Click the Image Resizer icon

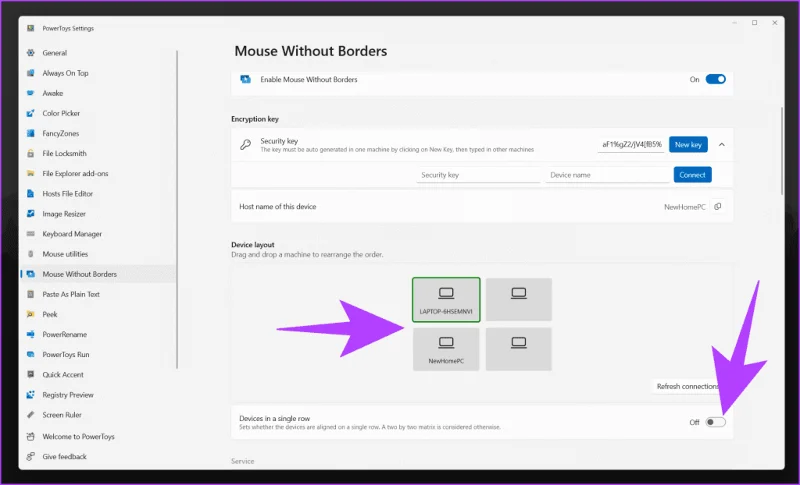coord(31,214)
